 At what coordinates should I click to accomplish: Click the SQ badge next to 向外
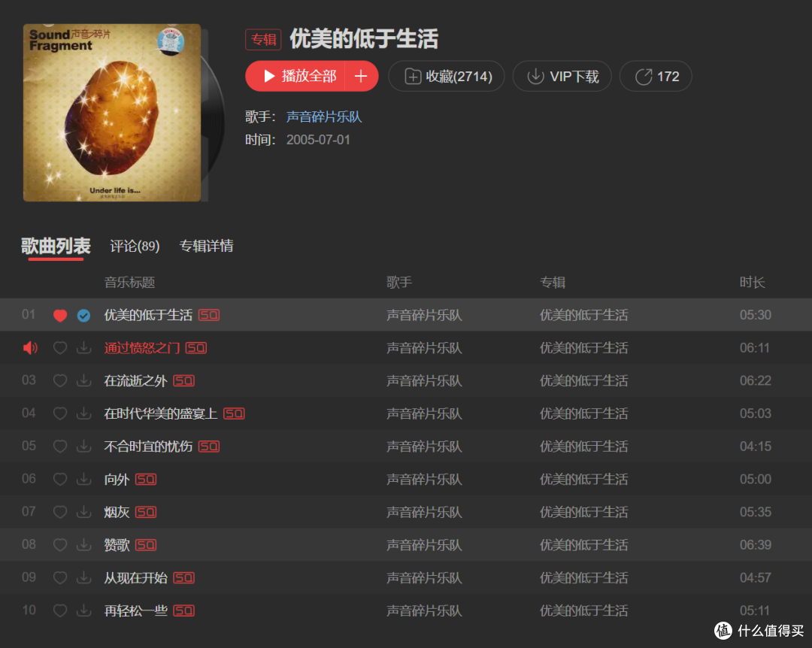(146, 479)
